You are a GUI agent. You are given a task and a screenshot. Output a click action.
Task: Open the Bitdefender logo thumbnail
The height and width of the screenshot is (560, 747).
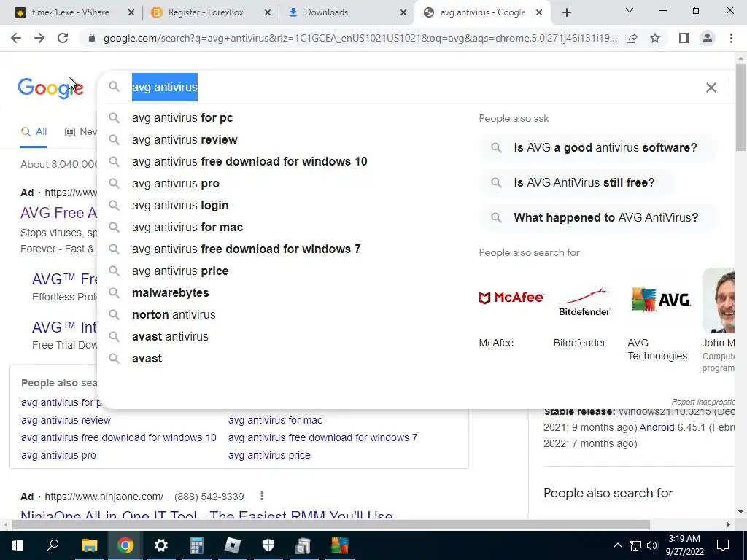click(584, 302)
